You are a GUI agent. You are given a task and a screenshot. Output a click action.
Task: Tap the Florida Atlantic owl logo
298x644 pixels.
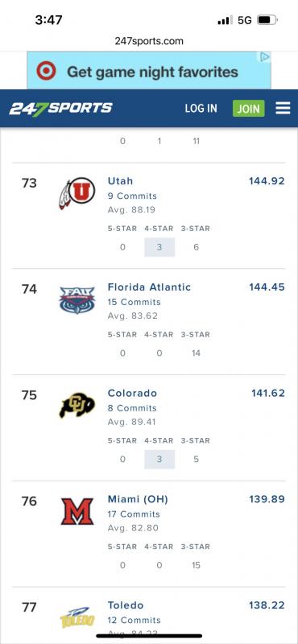[x=77, y=300]
